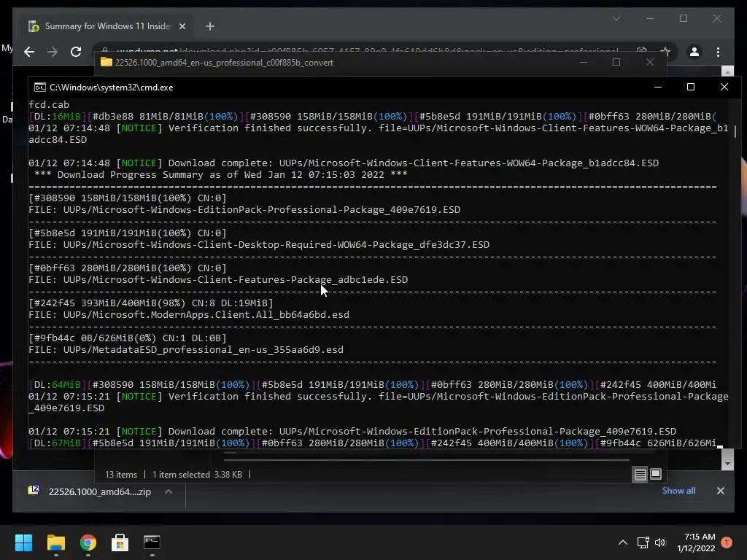
Task: Maximize the cmd.exe window
Action: [691, 87]
